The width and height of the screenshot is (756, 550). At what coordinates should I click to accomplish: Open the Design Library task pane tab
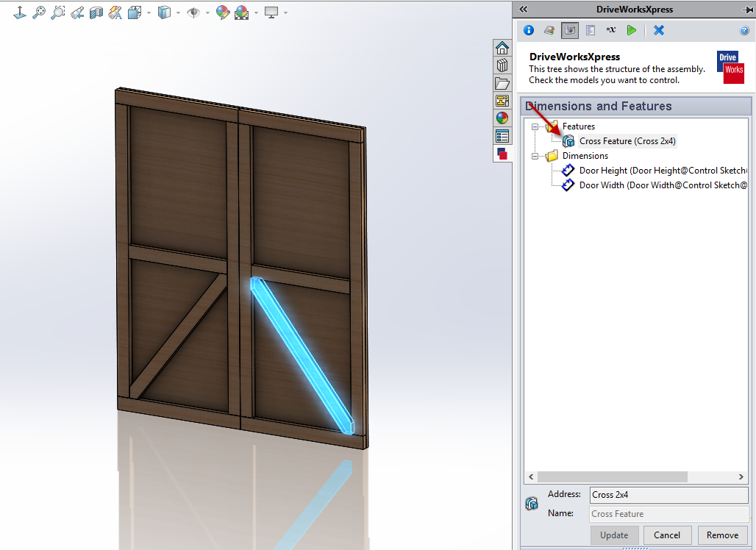502,65
